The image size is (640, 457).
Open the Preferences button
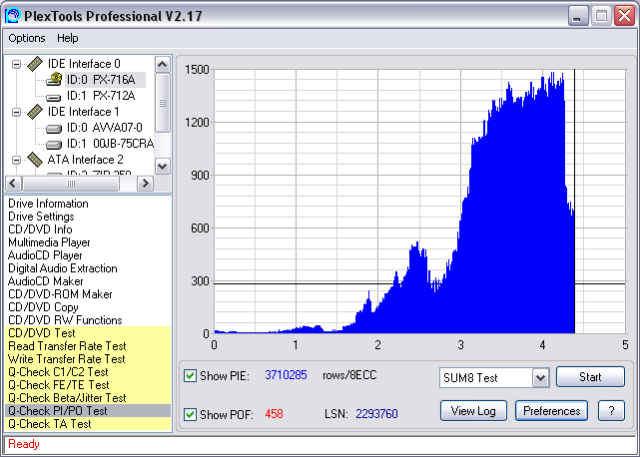click(x=552, y=411)
